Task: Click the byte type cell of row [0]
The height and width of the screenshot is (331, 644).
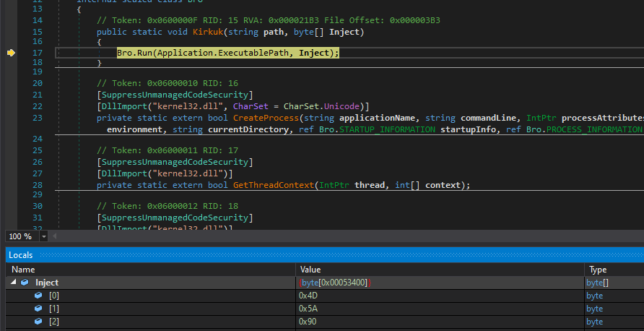Action: click(594, 296)
